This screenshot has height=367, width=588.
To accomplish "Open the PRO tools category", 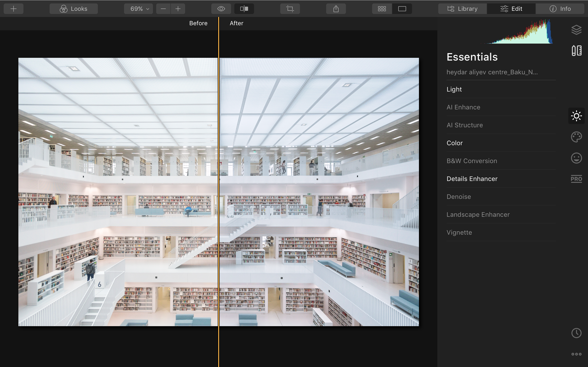I will (576, 179).
